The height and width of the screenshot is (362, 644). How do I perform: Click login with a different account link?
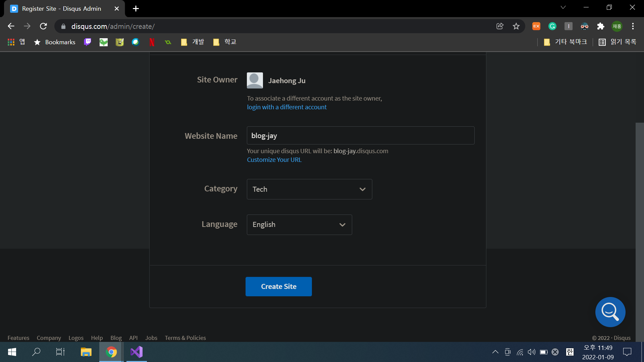(x=287, y=107)
